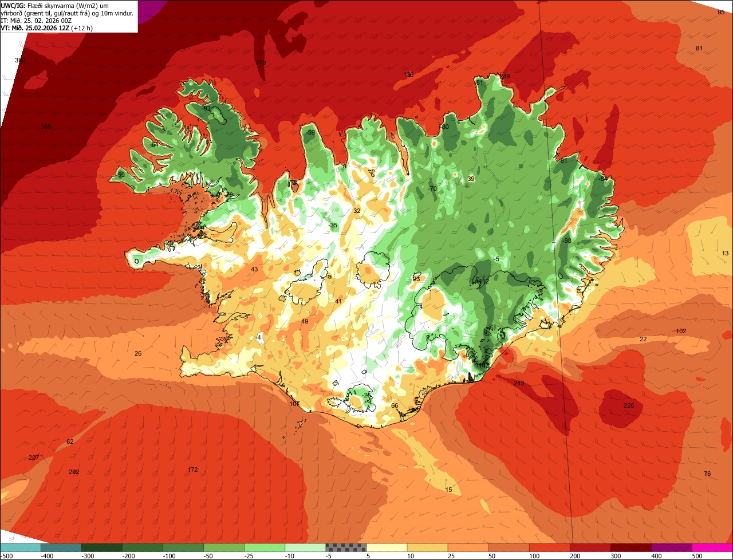
Task: Click the map value 385 over the northwest sea
Action: (x=46, y=127)
